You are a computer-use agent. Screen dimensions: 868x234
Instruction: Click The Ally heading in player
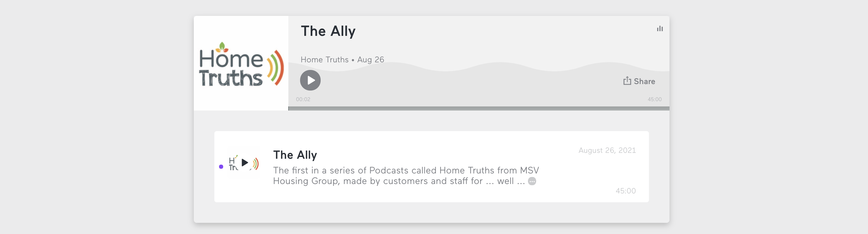[x=328, y=31]
